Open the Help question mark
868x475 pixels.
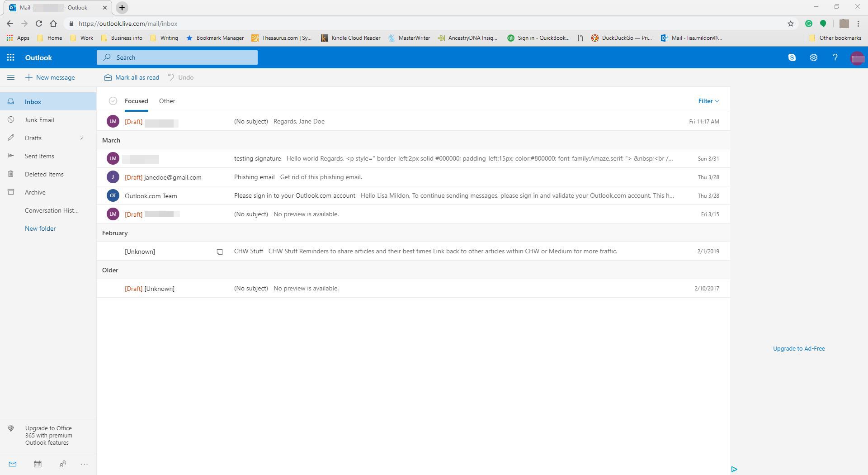[835, 57]
